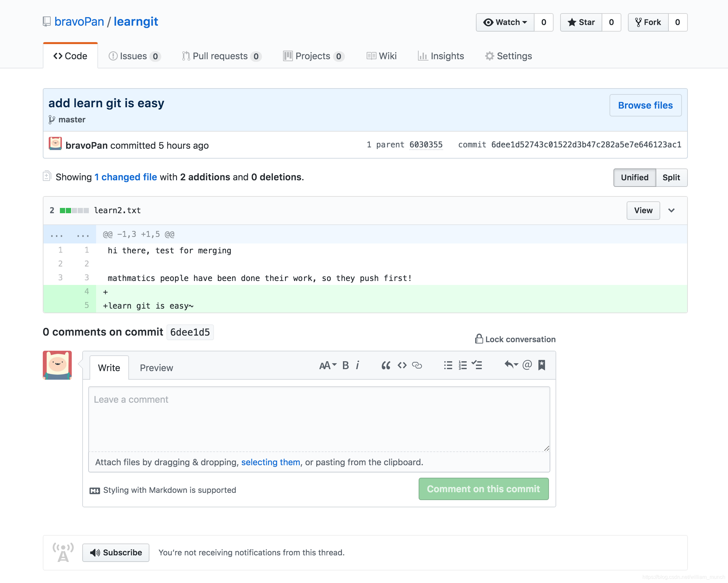Insert a numbered list
The width and height of the screenshot is (728, 583).
463,365
